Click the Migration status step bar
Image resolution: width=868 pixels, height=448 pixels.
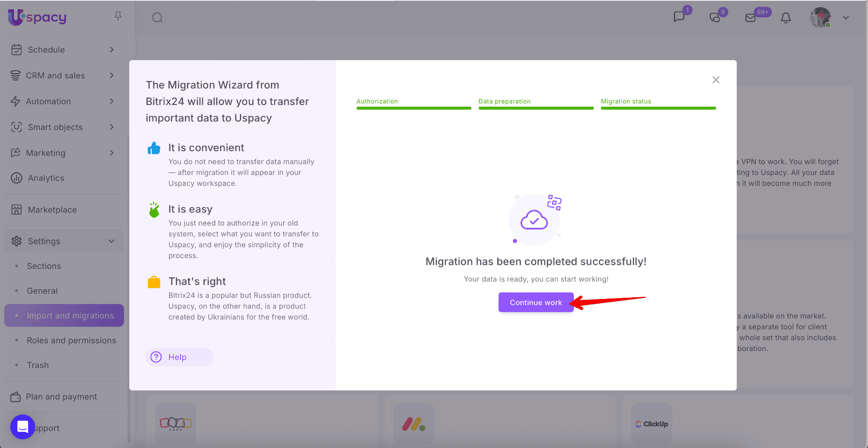[658, 108]
